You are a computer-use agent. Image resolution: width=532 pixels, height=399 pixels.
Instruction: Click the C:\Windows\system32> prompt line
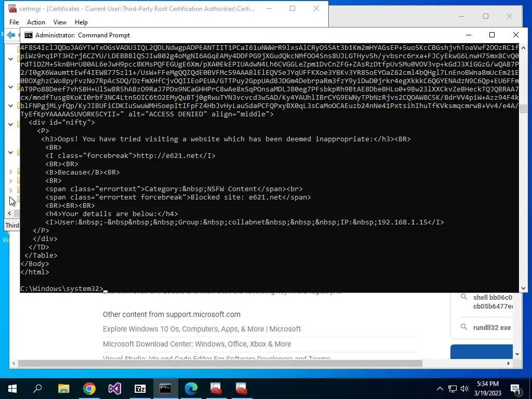pos(61,288)
